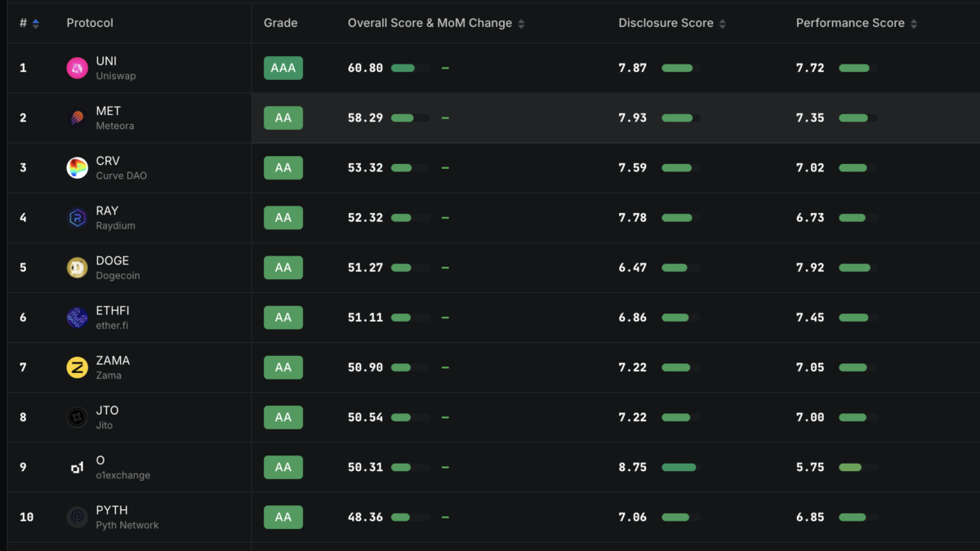Click the overall score bar for Uniswap
This screenshot has width=980, height=551.
[x=410, y=68]
